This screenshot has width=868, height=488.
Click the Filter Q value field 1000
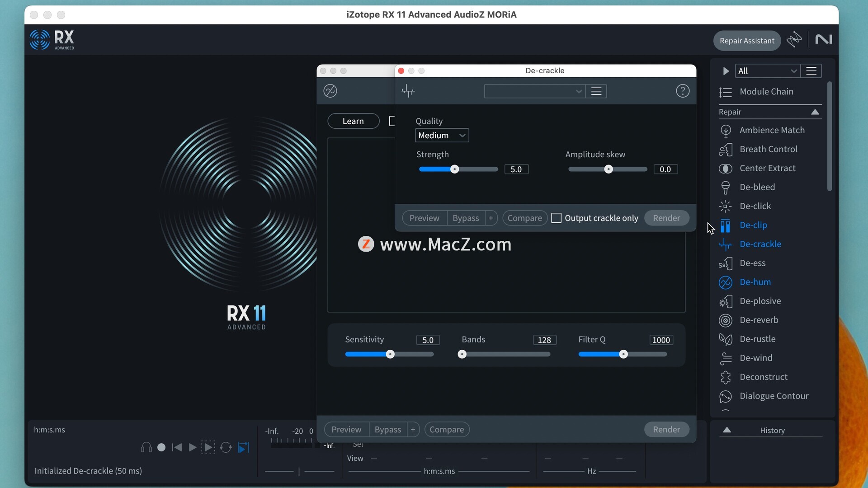pos(661,340)
